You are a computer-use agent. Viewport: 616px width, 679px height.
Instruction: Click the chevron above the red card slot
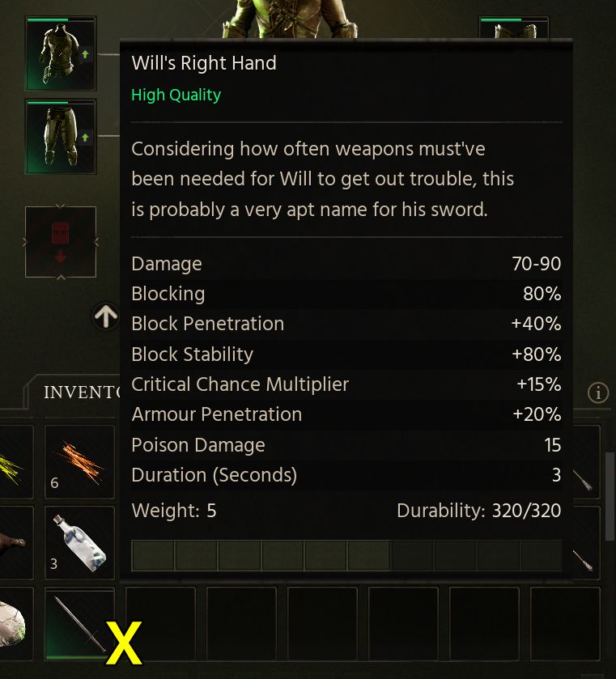click(x=61, y=206)
